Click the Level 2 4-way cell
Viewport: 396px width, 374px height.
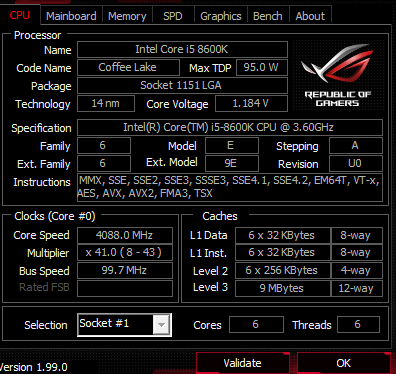pos(357,270)
